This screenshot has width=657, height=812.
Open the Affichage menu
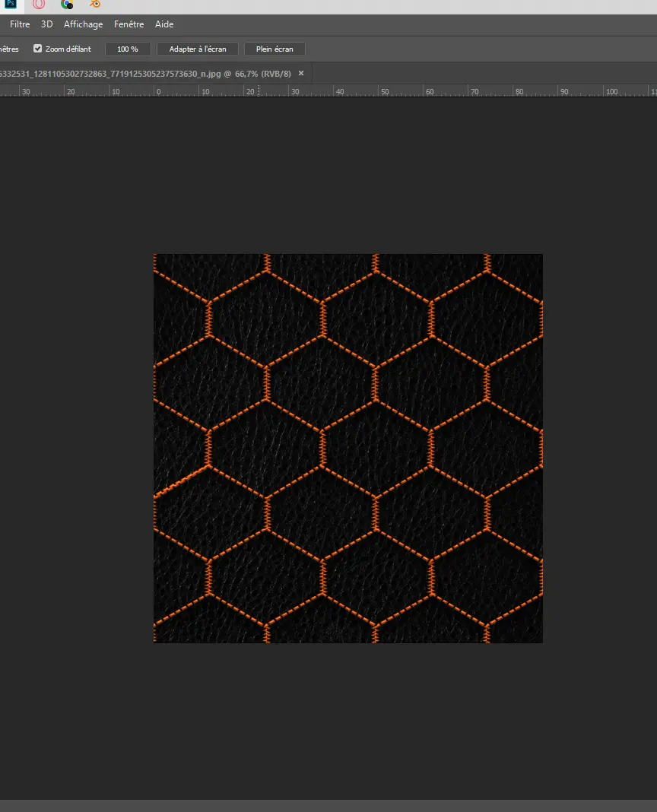click(83, 24)
